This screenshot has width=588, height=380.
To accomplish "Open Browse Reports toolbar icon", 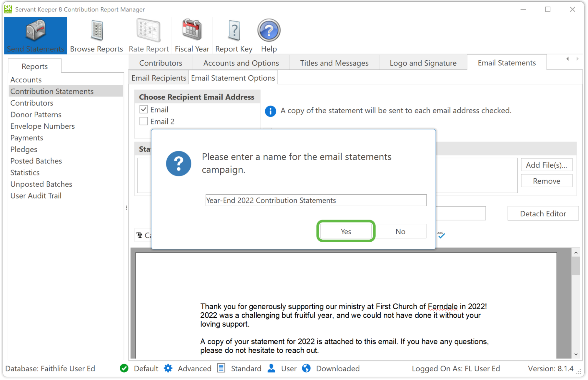I will pos(97,30).
